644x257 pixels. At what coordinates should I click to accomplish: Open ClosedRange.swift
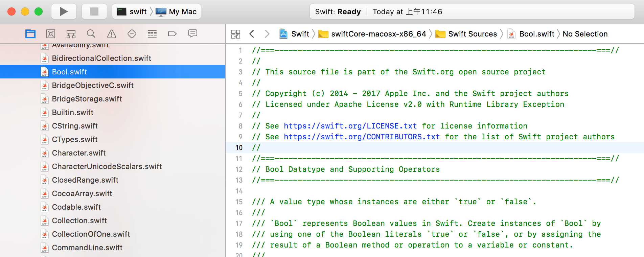113,180
